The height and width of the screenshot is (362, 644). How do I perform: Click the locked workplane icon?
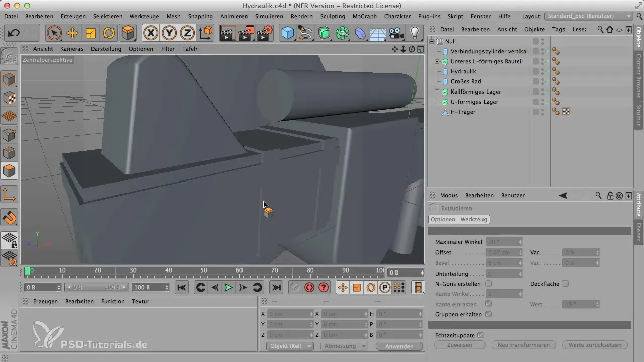coord(10,240)
